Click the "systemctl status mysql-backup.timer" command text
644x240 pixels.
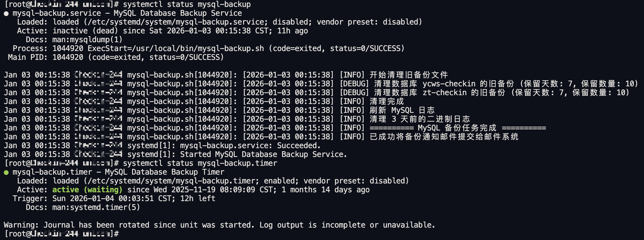[x=200, y=163]
